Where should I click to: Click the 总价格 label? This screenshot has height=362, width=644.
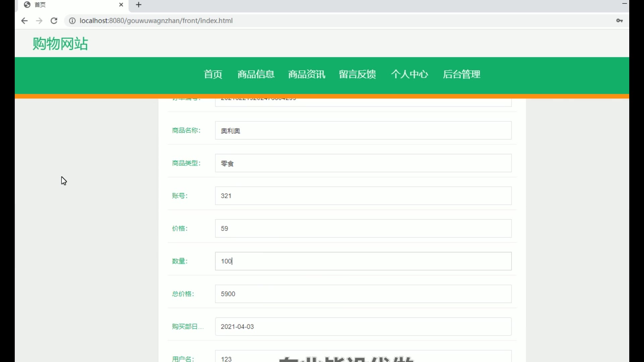click(x=183, y=294)
